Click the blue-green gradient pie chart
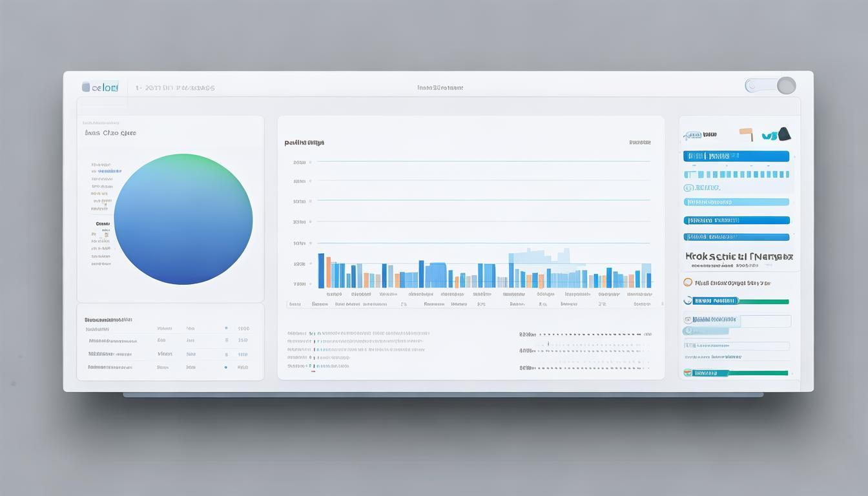 point(183,219)
